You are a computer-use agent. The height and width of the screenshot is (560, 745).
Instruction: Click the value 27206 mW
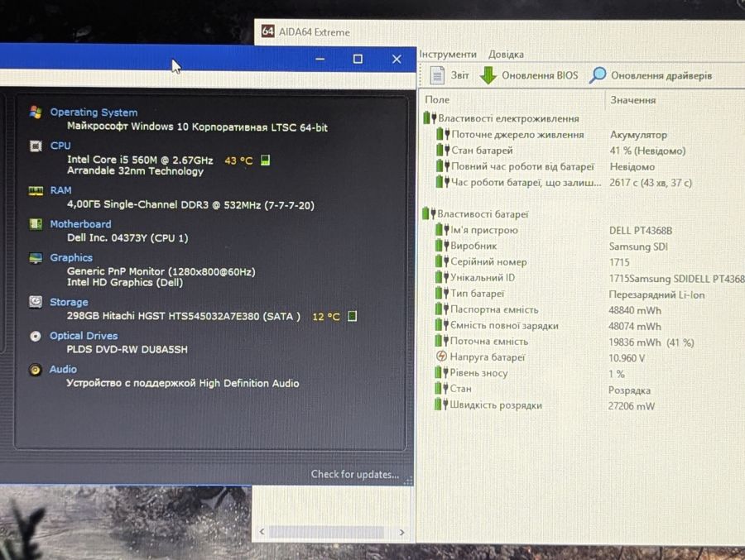click(x=632, y=405)
